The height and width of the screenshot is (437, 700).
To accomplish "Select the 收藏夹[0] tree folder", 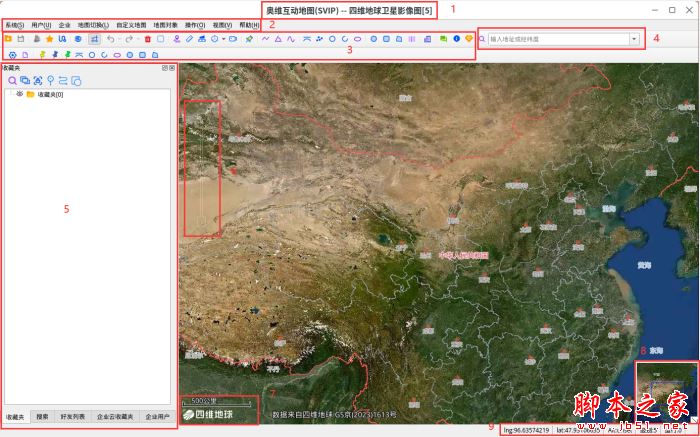I will (50, 95).
